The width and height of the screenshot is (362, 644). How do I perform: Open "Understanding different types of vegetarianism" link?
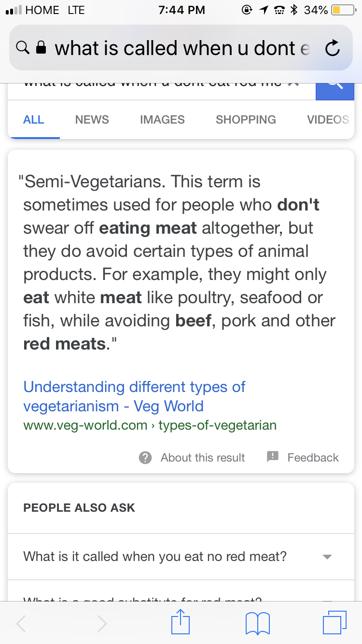pyautogui.click(x=134, y=396)
